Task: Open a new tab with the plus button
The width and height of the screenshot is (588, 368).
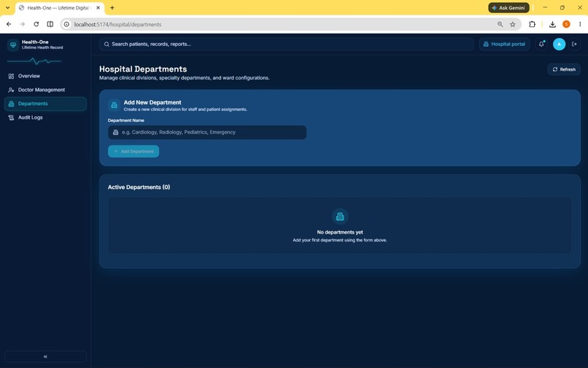Action: click(112, 8)
